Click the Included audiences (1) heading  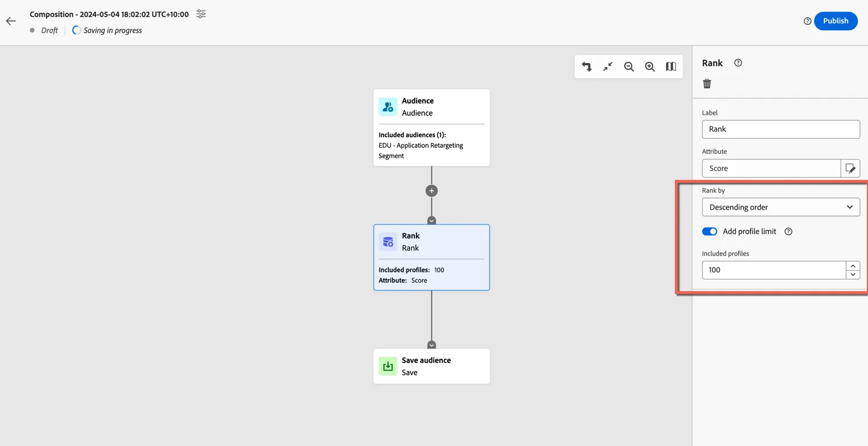click(412, 135)
